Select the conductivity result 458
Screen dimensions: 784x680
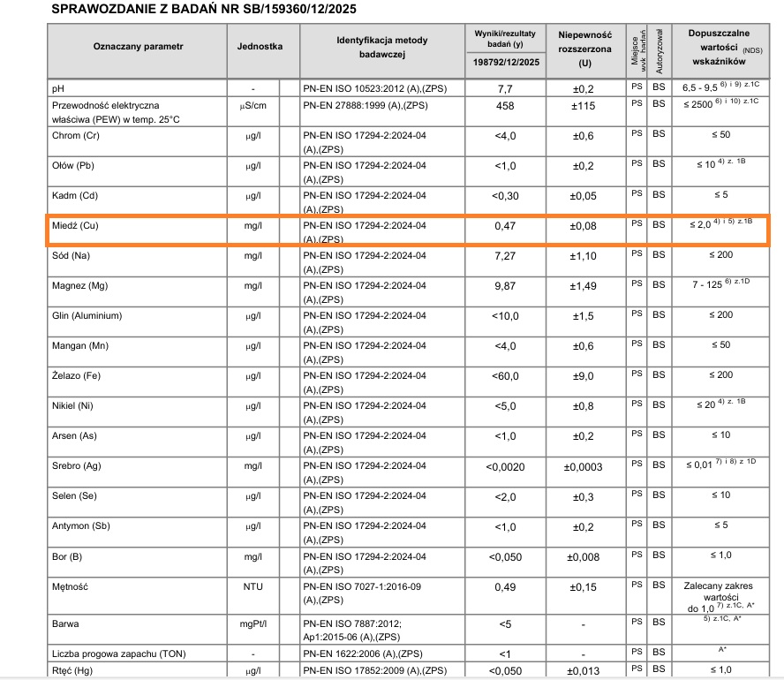pyautogui.click(x=504, y=106)
